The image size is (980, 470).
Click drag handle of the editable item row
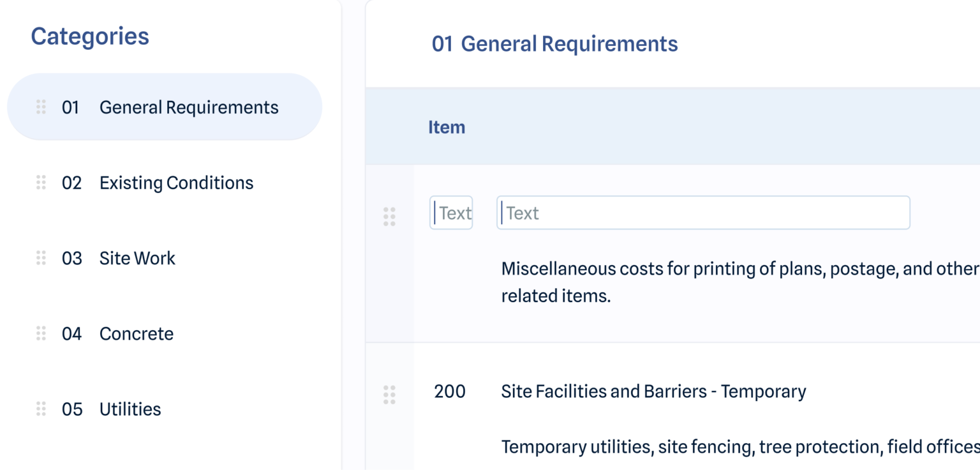tap(389, 216)
